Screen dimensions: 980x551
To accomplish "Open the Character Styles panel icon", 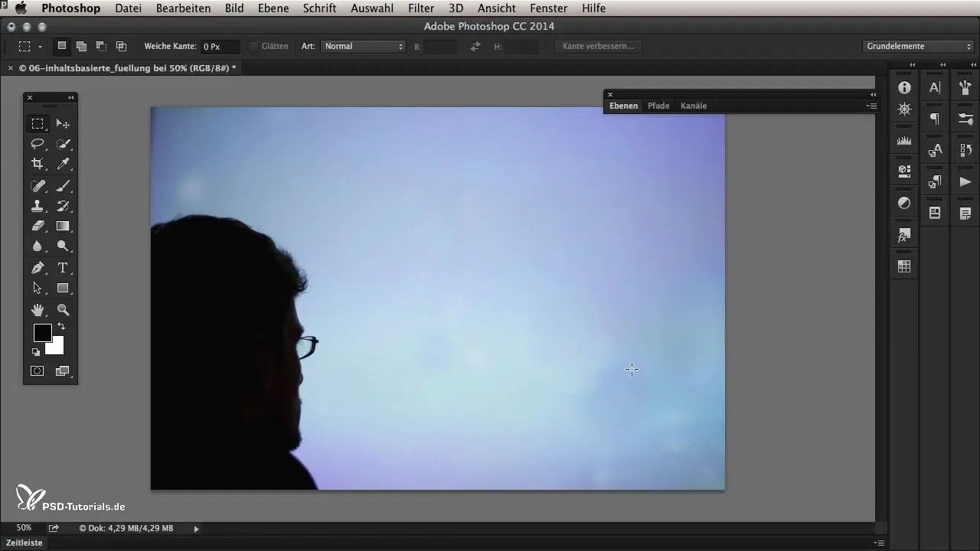I will (935, 151).
